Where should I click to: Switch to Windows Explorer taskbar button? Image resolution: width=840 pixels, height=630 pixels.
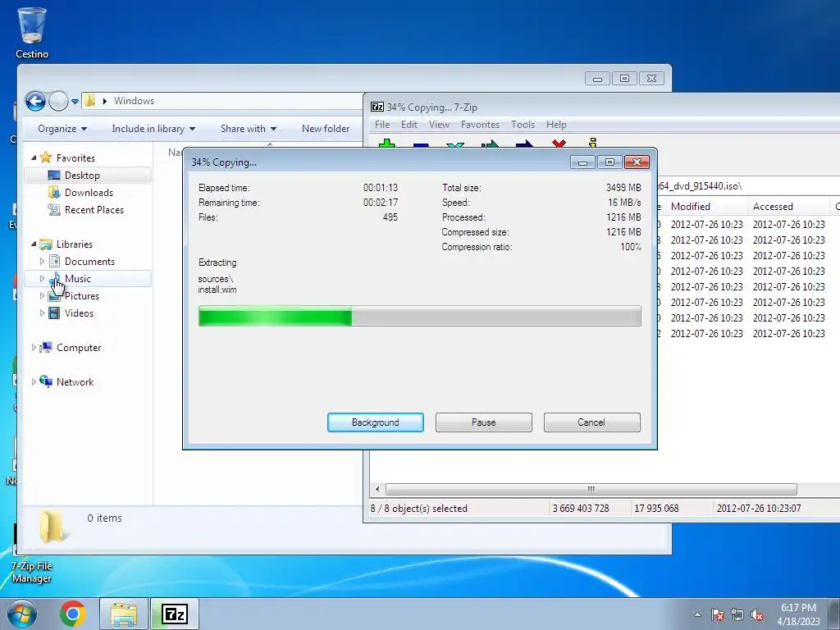click(x=124, y=614)
